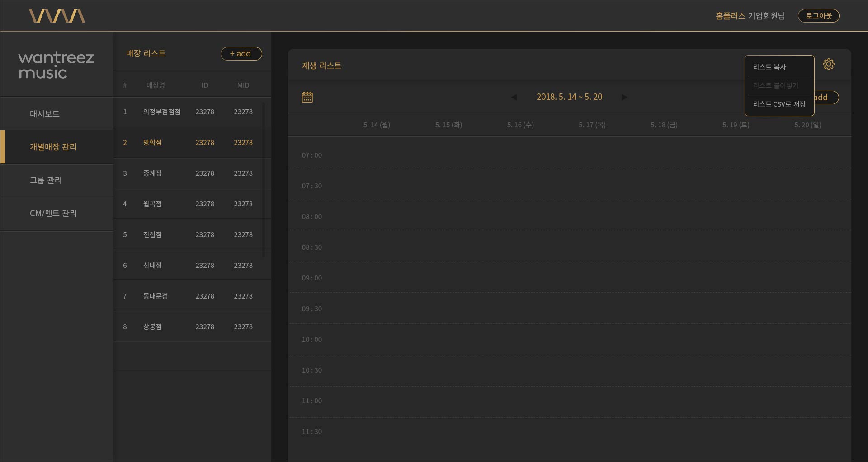This screenshot has height=462, width=868.
Task: Select store row 의정부점점점
Action: (x=161, y=112)
